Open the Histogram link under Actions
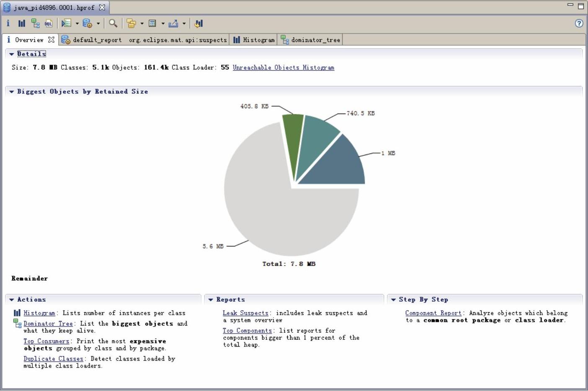Screen dimensions: 588x391 click(x=39, y=313)
